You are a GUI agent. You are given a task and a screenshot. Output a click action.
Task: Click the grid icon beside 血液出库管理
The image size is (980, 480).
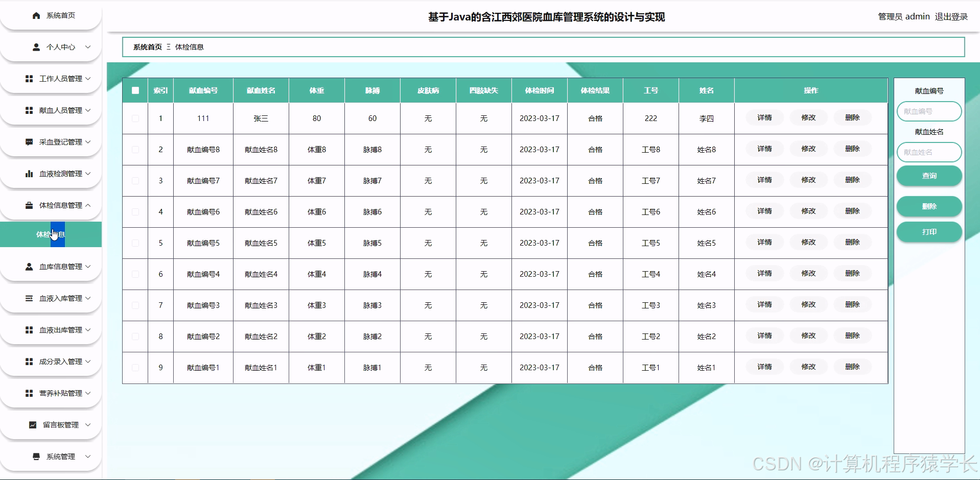(x=29, y=330)
